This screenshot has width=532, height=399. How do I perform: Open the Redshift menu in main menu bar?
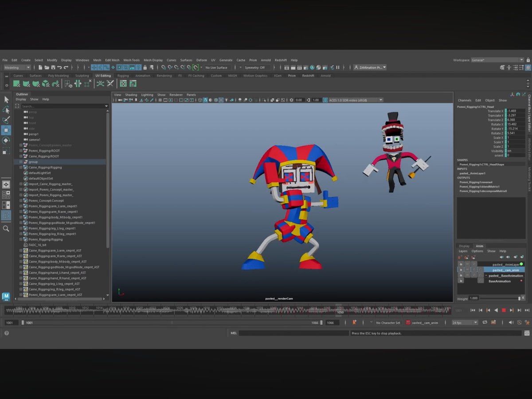281,60
